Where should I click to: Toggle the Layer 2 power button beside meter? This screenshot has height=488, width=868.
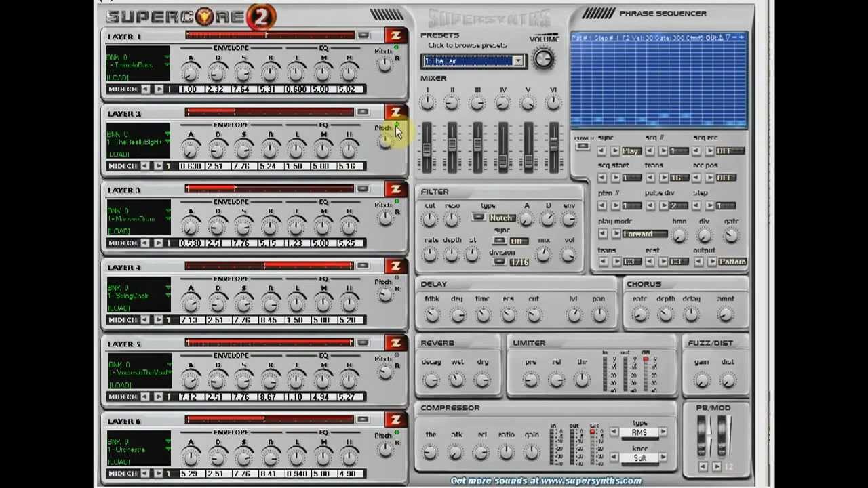point(363,112)
